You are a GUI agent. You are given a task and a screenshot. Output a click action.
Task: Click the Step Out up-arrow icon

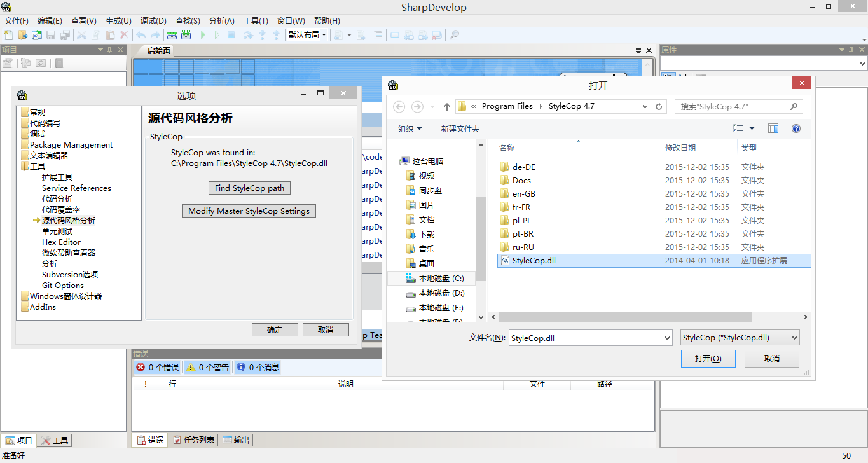click(276, 35)
